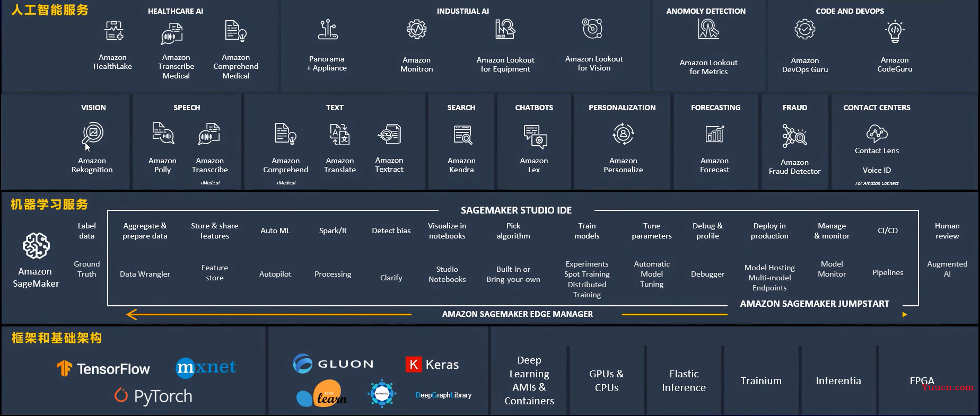
Task: Select Amazon SageMaker Edge Manager label
Action: [x=518, y=314]
